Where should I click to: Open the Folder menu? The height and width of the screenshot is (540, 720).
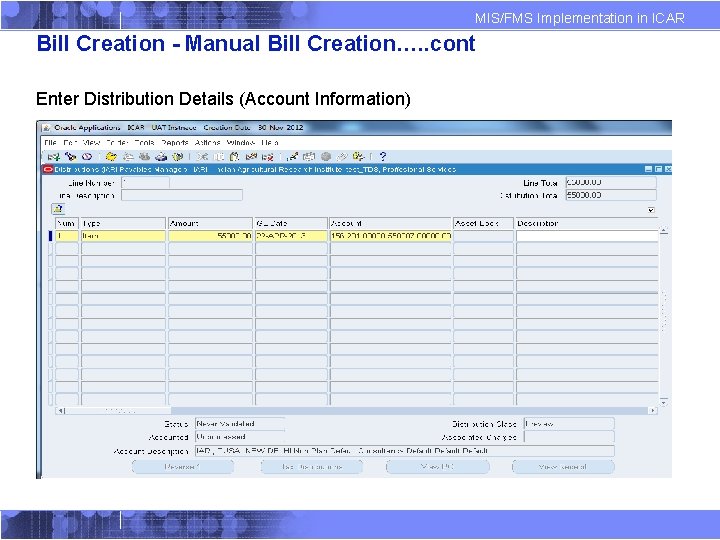(x=117, y=142)
